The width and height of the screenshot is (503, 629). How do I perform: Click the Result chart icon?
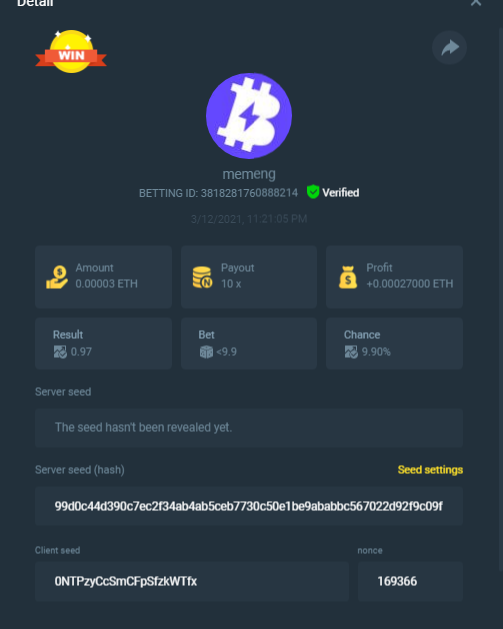click(60, 352)
